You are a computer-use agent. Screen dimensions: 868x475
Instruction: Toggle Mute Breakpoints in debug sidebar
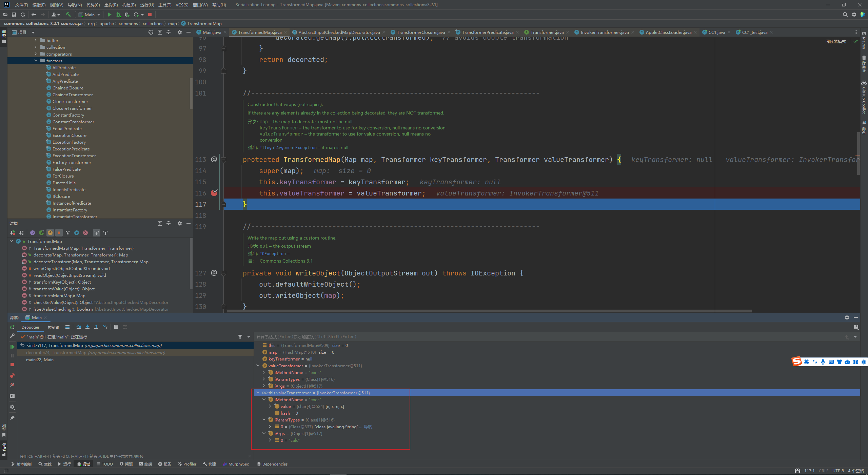click(x=12, y=385)
